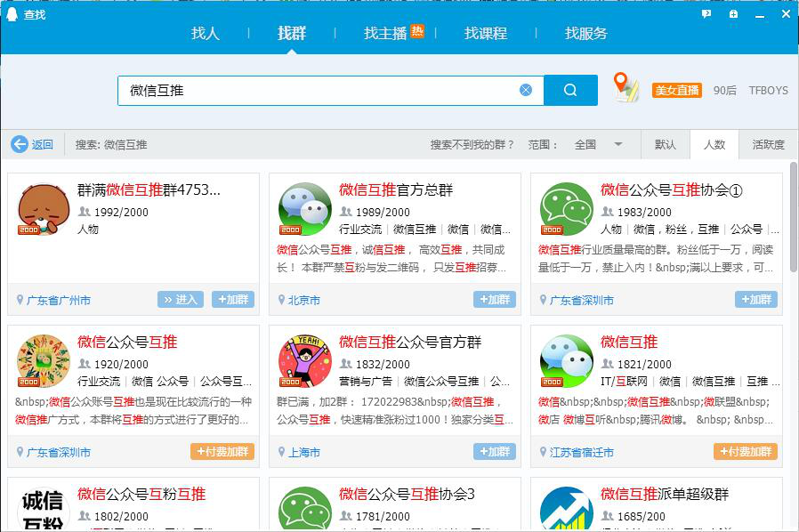Viewport: 799px width, 532px height.
Task: Open 微信公众号互推协会3 avatar
Action: coord(305,508)
